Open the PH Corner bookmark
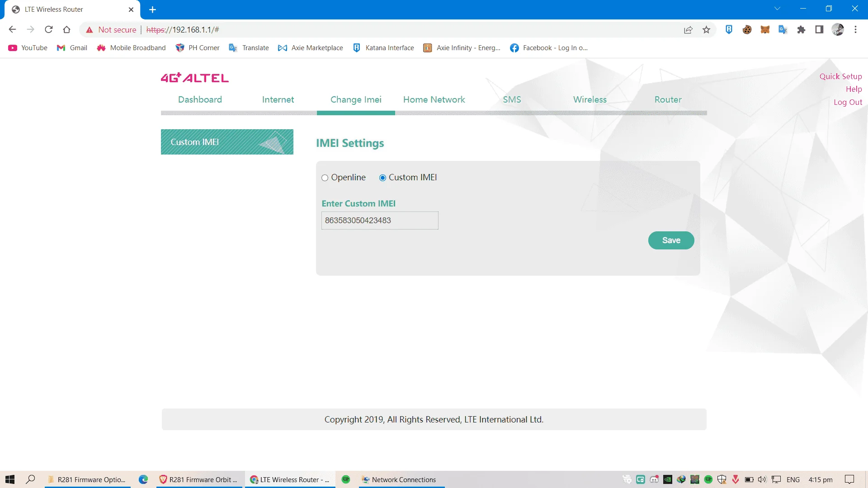 tap(198, 48)
